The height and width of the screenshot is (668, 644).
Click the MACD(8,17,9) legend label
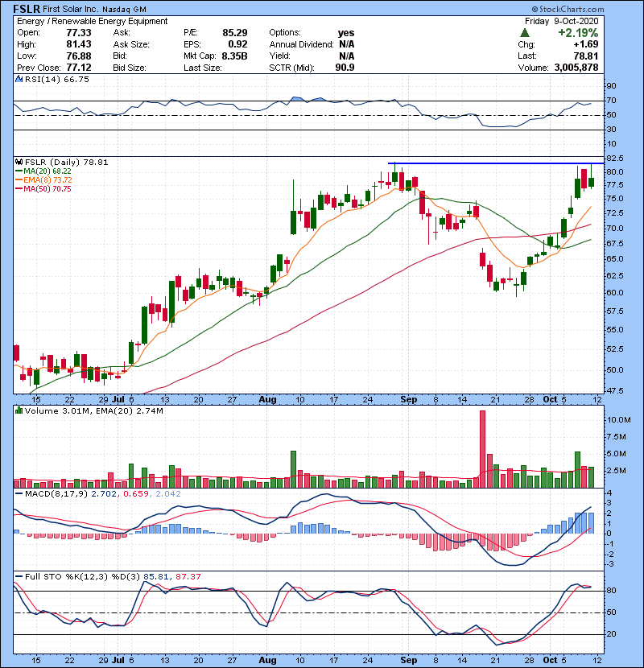coord(56,493)
